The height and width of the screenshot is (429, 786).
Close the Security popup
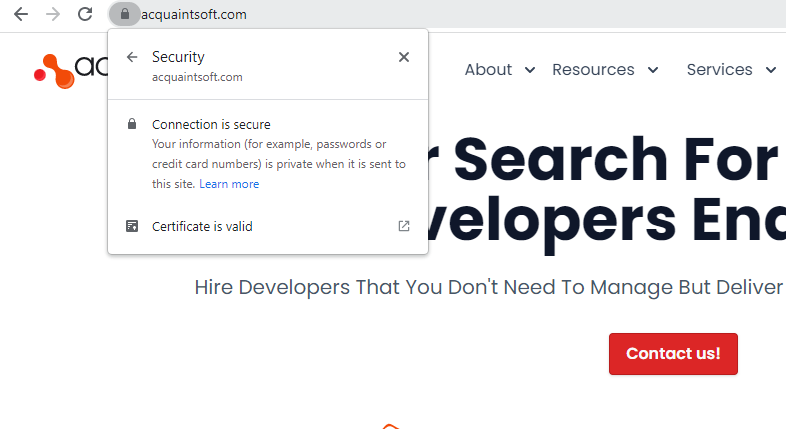404,57
